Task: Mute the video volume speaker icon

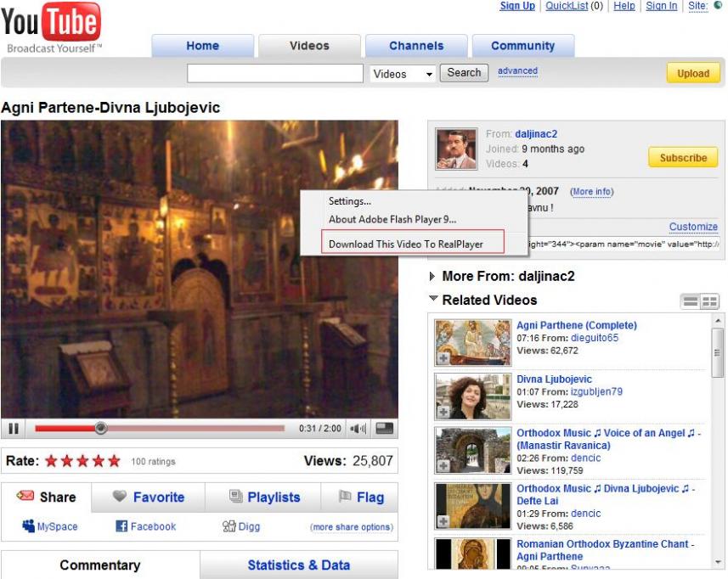Action: [x=358, y=429]
